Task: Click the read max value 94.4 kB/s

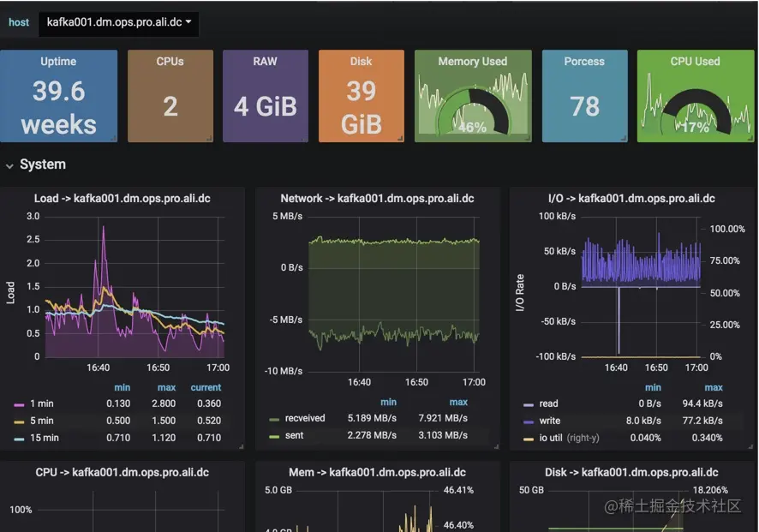Action: (702, 403)
